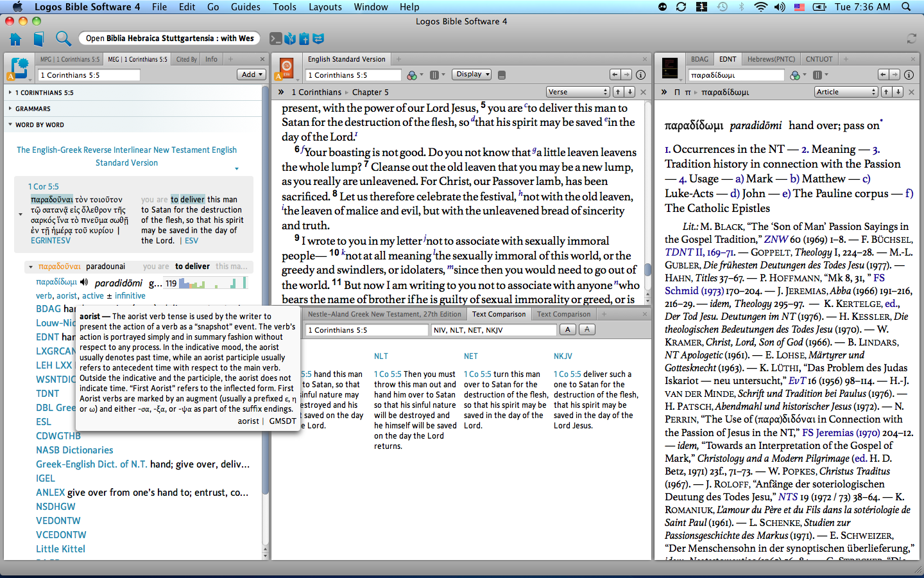Click the blue exchange arrows book icon
This screenshot has height=578, width=924.
318,39
